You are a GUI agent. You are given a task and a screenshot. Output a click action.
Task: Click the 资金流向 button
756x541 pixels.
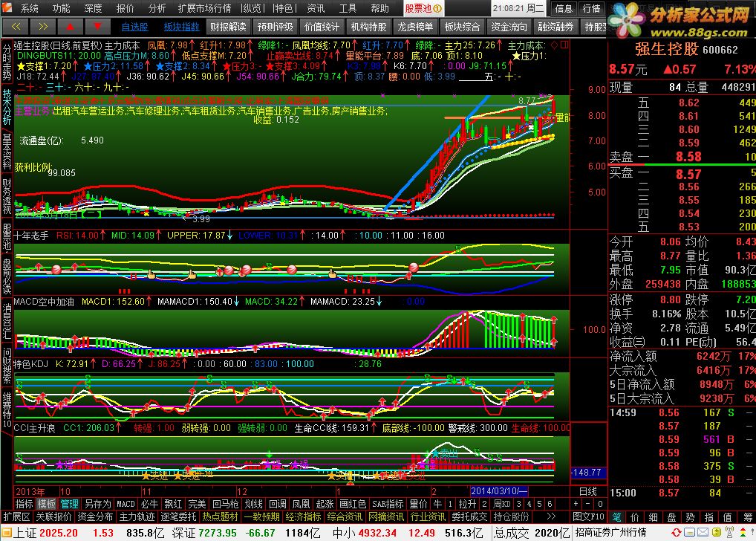509,27
